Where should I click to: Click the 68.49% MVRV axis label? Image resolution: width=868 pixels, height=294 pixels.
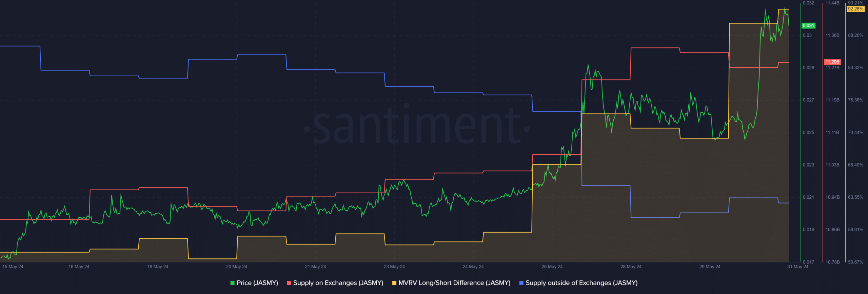[855, 165]
